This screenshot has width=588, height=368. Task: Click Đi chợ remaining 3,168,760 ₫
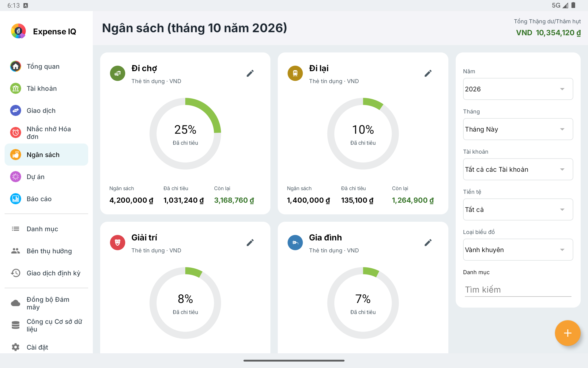click(x=234, y=200)
